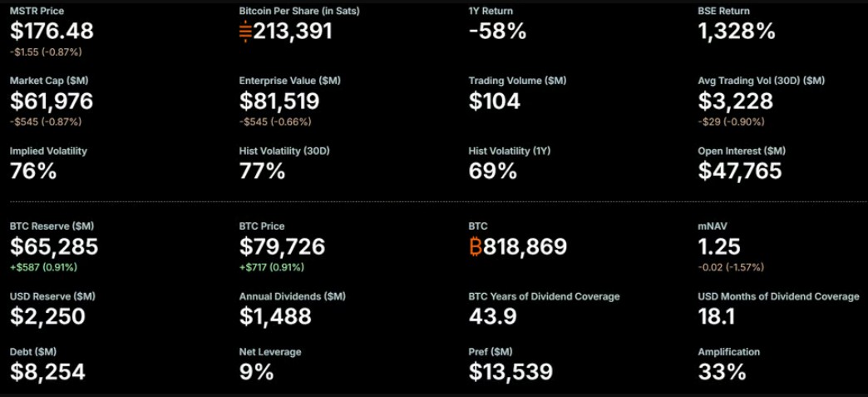Viewport: 868px width, 397px height.
Task: Click the Market Cap ($M) label
Action: click(49, 81)
